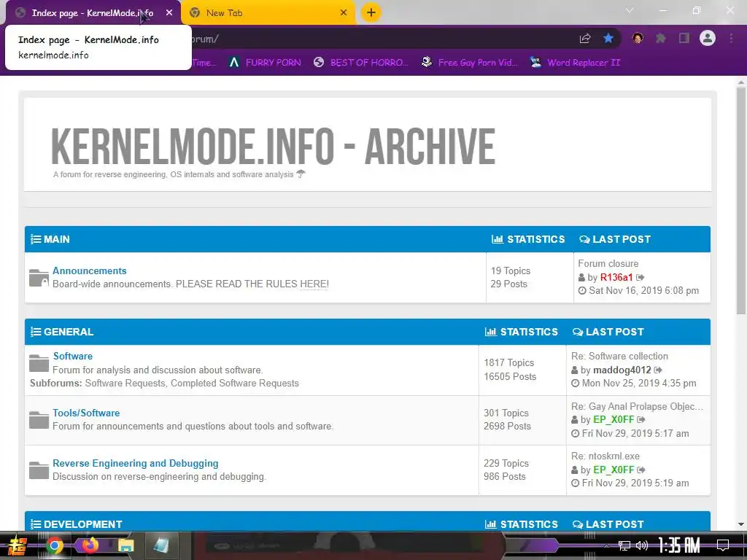Open the Chrome profile avatar

click(708, 38)
